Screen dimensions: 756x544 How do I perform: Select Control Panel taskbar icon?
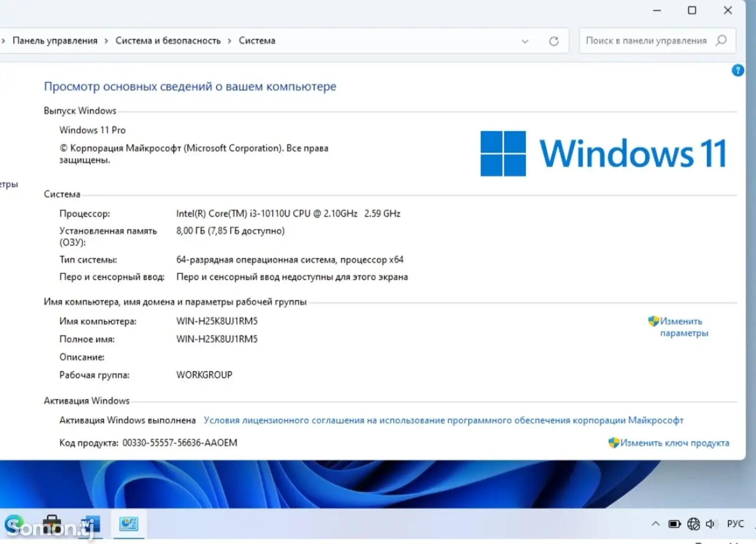pos(129,524)
